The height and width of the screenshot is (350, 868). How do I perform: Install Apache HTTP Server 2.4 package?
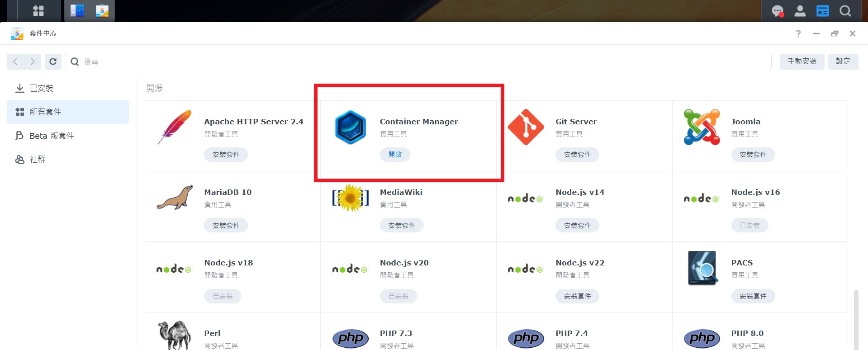(x=226, y=155)
